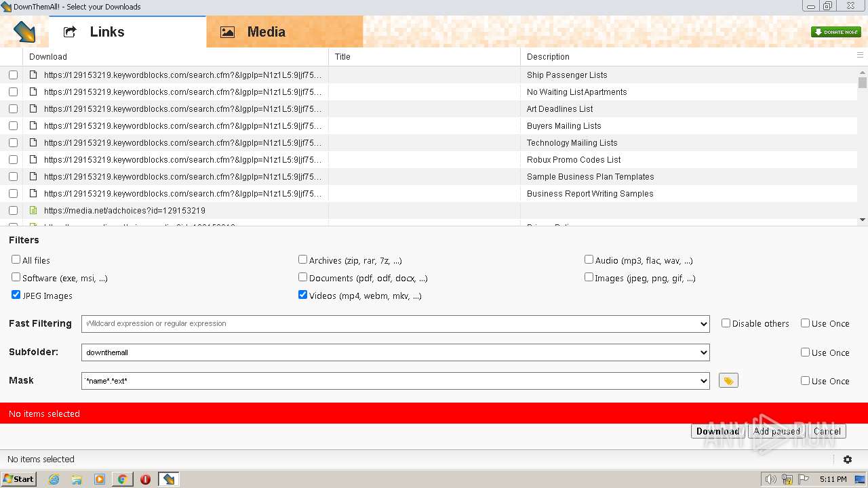Click the Download button
868x488 pixels.
click(x=717, y=431)
